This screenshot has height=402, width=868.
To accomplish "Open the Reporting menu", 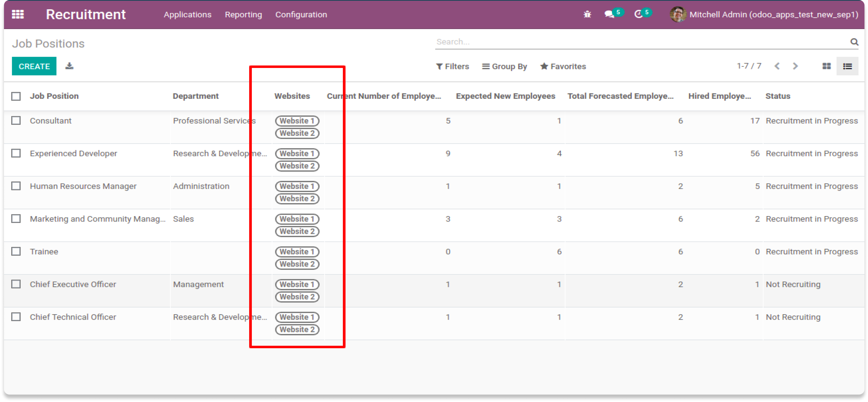I will [x=243, y=14].
